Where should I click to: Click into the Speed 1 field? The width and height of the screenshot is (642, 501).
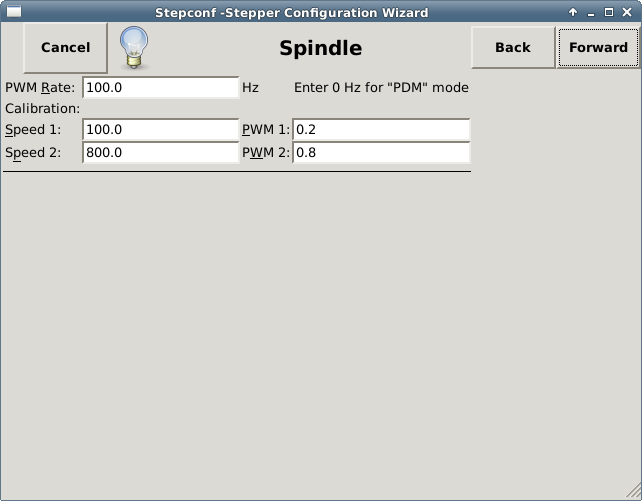click(x=160, y=130)
